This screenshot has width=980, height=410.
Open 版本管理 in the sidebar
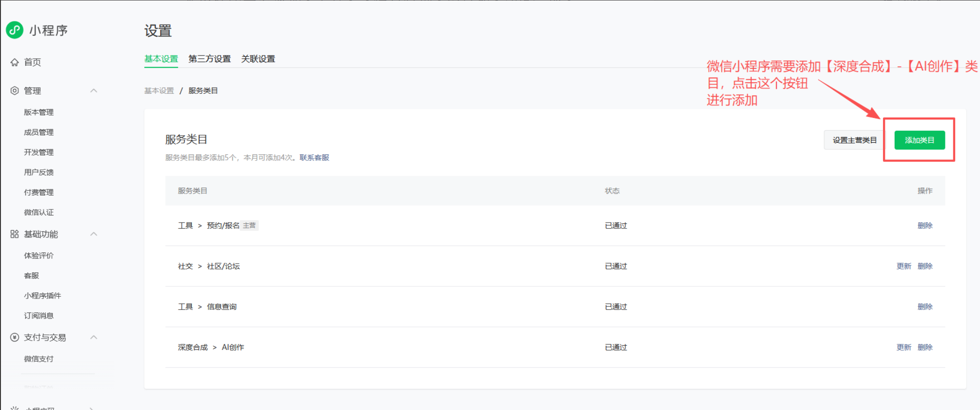tap(39, 112)
